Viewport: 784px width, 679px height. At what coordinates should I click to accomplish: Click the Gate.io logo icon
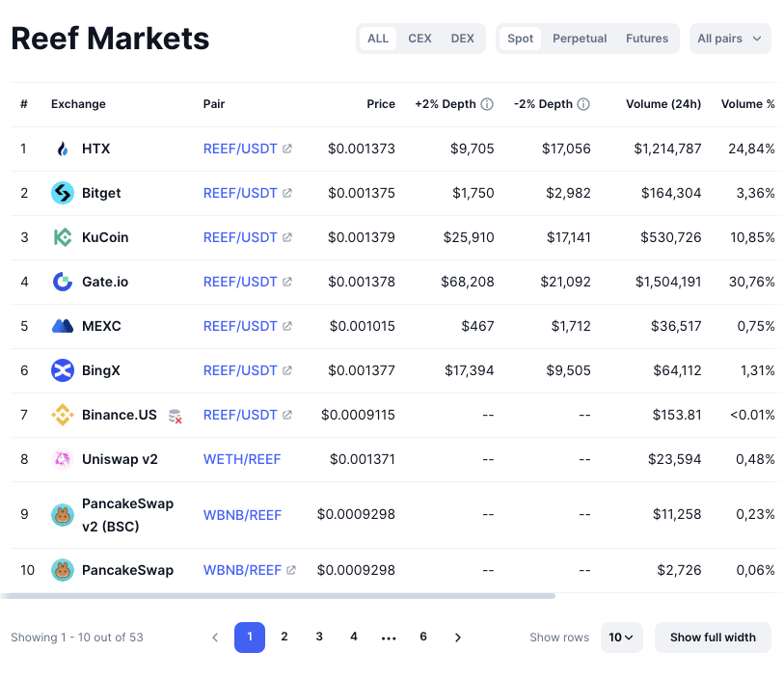click(63, 282)
